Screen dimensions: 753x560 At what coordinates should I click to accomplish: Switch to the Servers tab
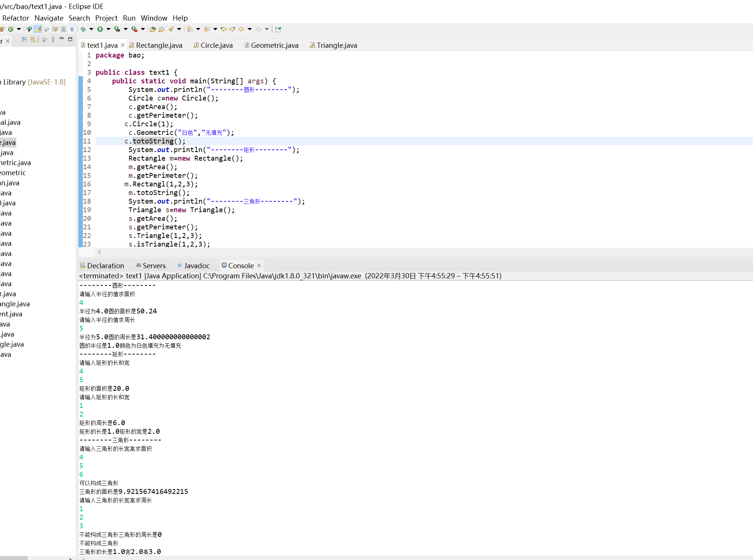154,266
